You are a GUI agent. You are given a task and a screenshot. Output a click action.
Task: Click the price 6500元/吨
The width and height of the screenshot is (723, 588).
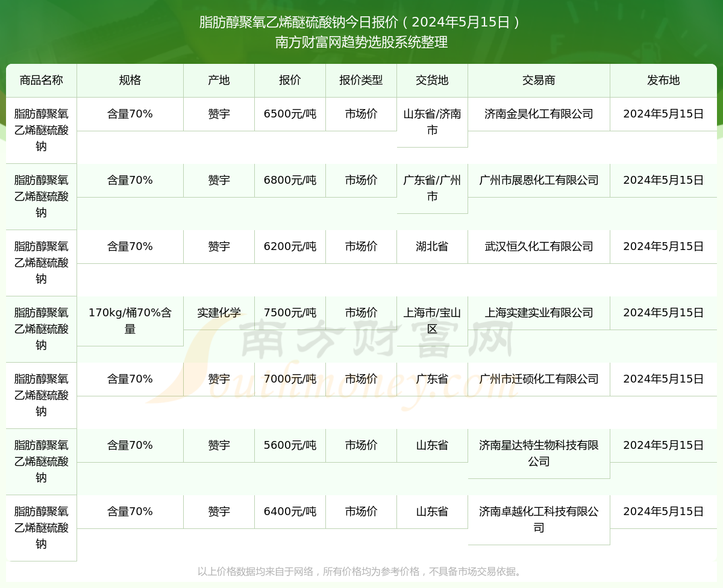click(x=290, y=114)
